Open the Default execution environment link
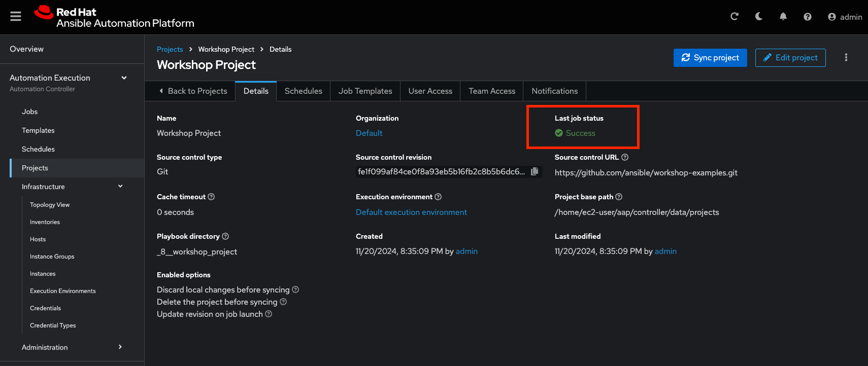The width and height of the screenshot is (868, 366). click(411, 212)
